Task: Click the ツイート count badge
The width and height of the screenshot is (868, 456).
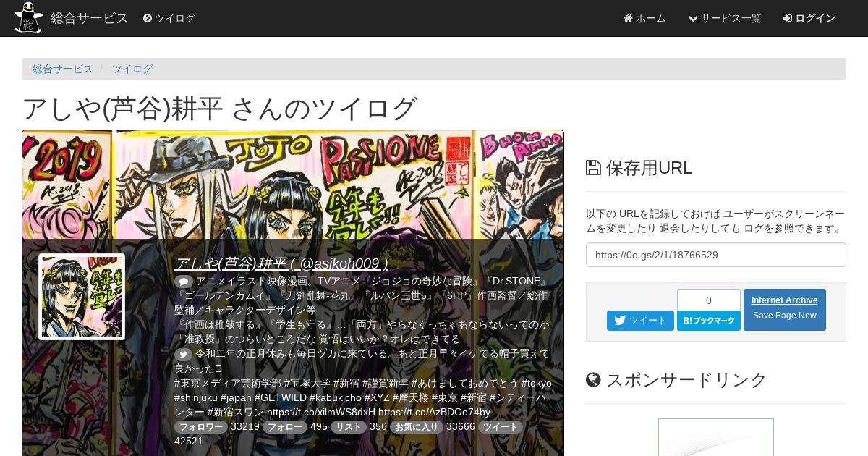Action: (501, 427)
